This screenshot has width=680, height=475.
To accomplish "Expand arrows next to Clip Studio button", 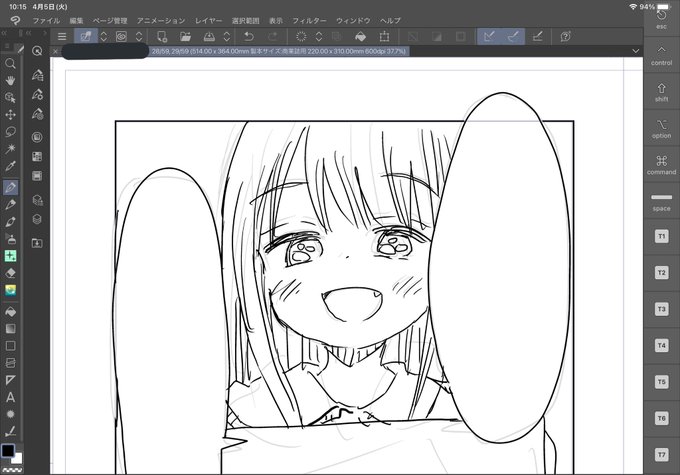I will pos(104,36).
